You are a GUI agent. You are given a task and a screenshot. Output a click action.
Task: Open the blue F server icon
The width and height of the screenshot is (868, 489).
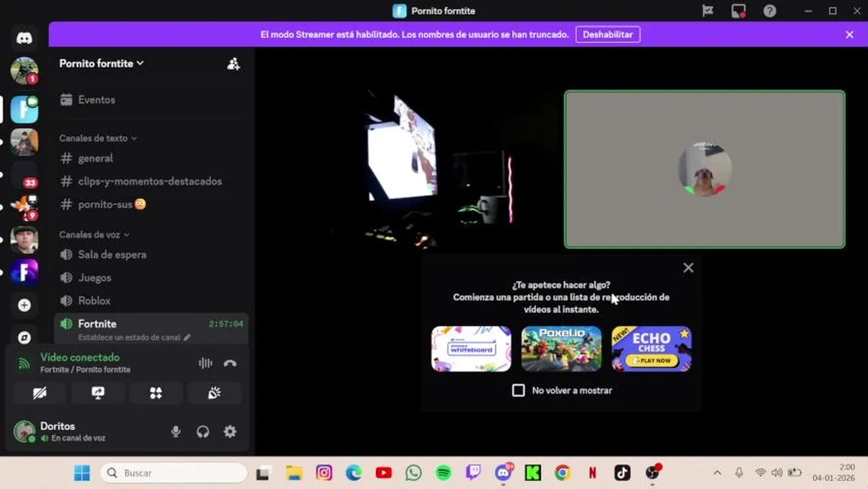24,109
